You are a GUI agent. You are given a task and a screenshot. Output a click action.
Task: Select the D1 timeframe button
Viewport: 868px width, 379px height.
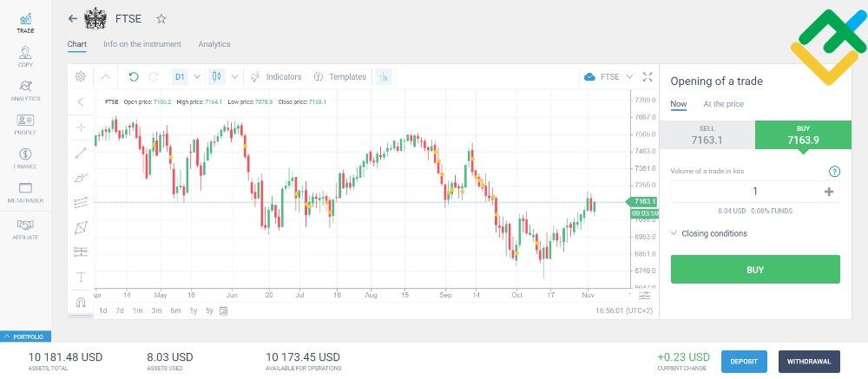[180, 77]
